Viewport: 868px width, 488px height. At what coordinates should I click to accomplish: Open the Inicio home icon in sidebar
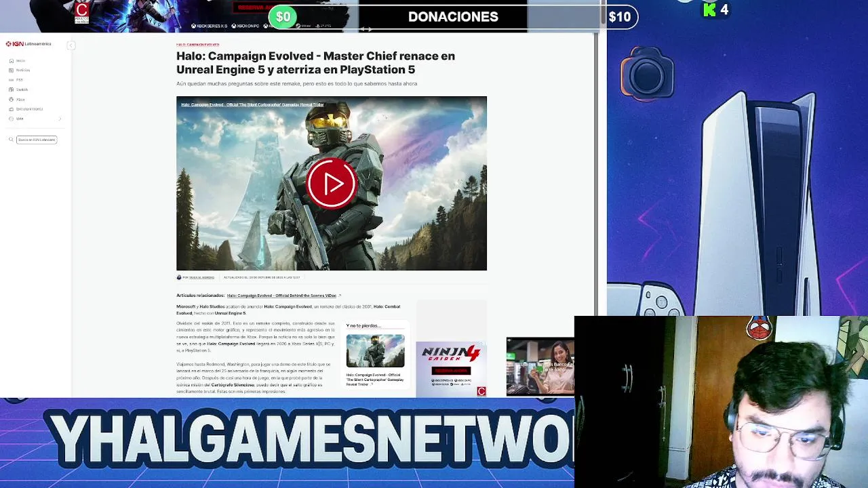(11, 61)
